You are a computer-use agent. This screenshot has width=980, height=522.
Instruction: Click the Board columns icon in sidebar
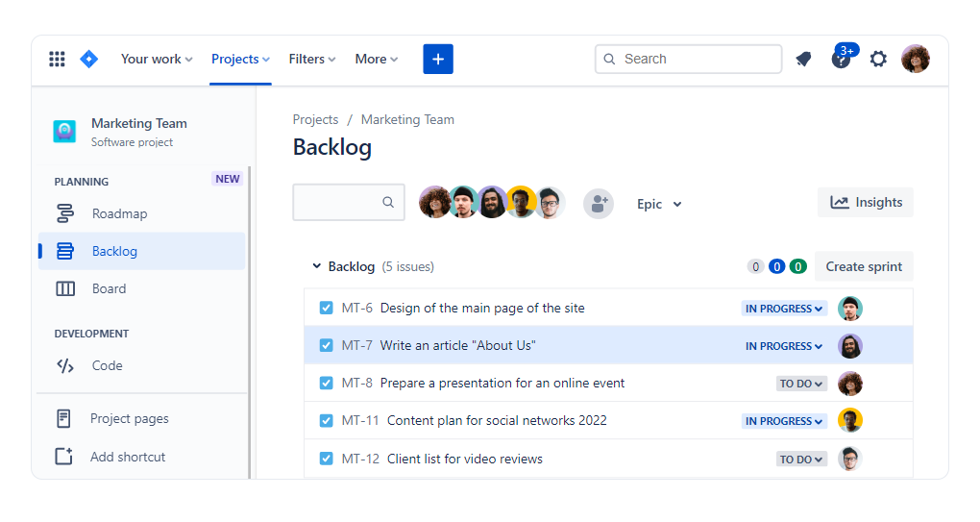(x=65, y=288)
